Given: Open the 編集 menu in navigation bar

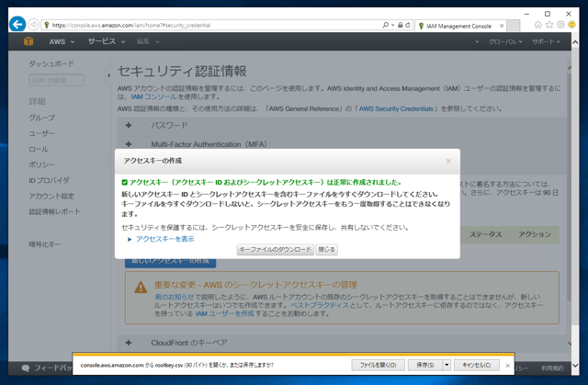Looking at the screenshot, I should tap(148, 41).
